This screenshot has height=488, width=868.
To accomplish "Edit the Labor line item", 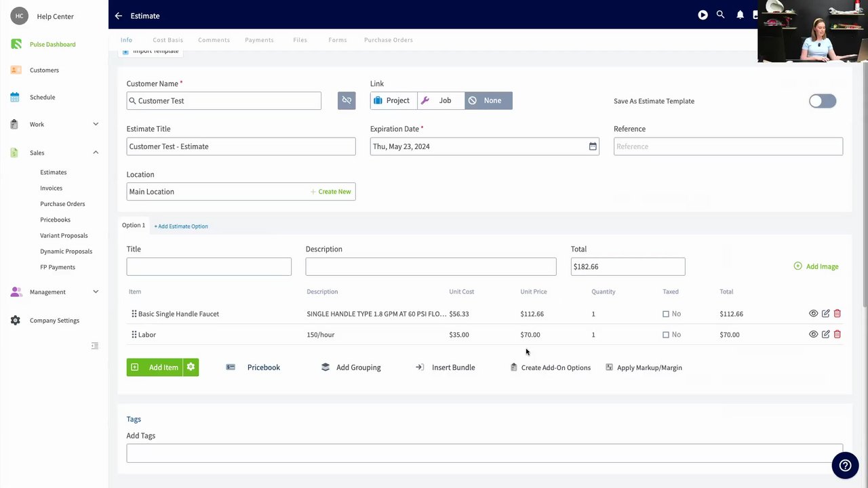I will tap(825, 334).
